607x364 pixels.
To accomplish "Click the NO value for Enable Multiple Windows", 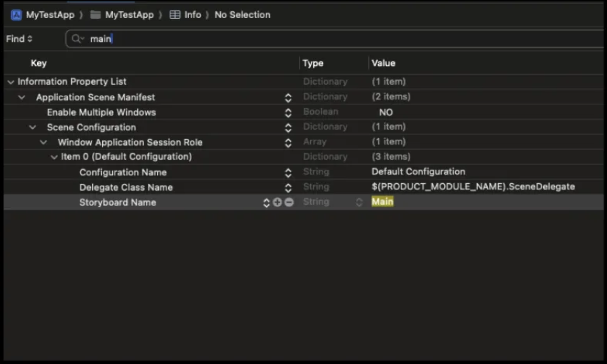I will click(x=386, y=112).
